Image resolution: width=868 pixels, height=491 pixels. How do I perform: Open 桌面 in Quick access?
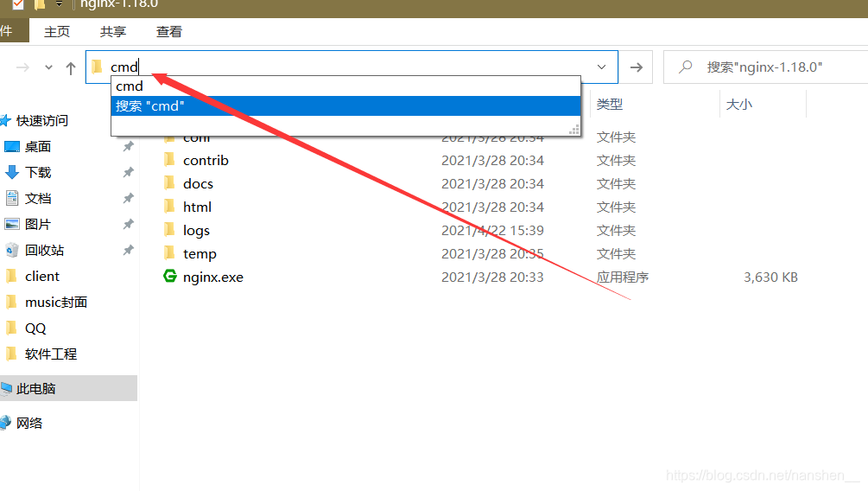point(38,146)
